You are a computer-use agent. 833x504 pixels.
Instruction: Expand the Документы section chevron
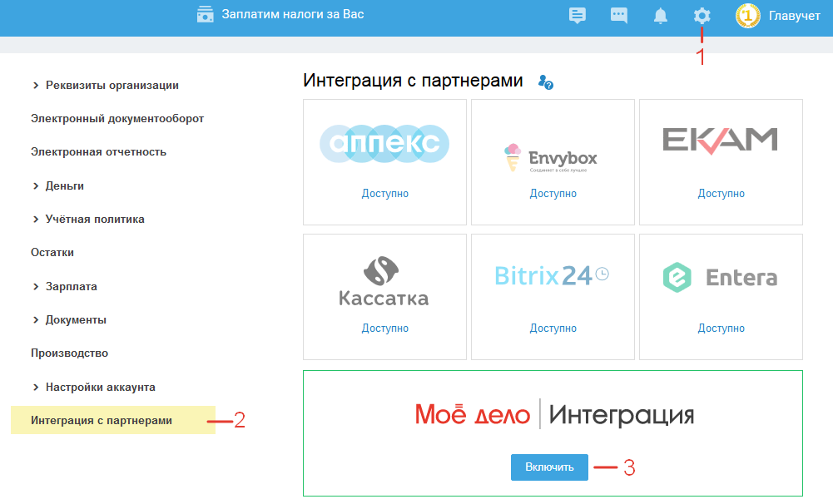(36, 320)
